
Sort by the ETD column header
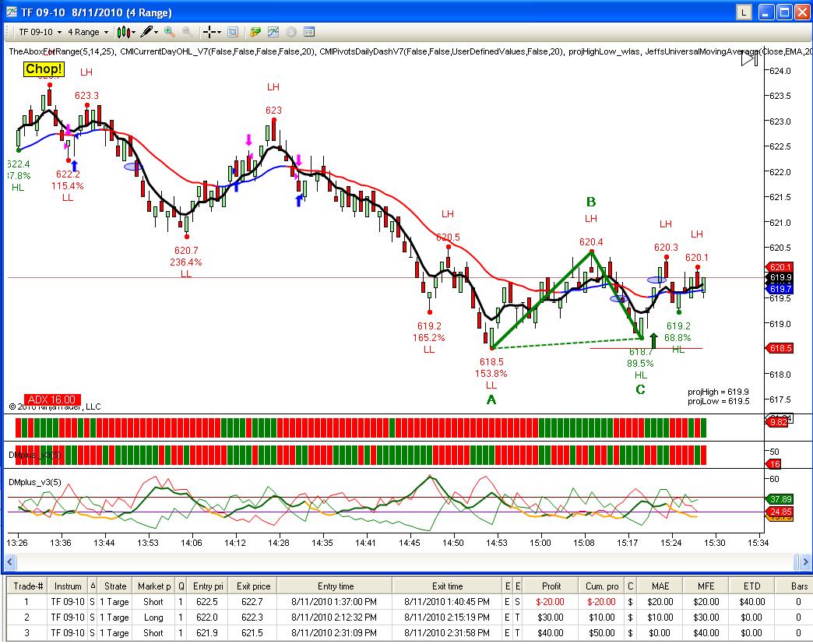click(751, 586)
